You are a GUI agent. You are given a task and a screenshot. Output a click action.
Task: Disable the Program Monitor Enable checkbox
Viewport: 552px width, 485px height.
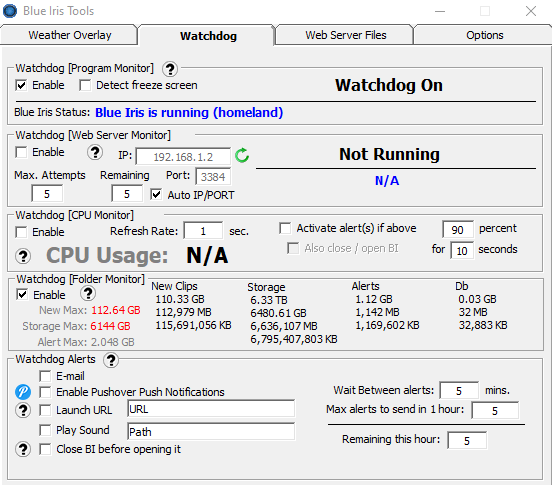pyautogui.click(x=21, y=85)
